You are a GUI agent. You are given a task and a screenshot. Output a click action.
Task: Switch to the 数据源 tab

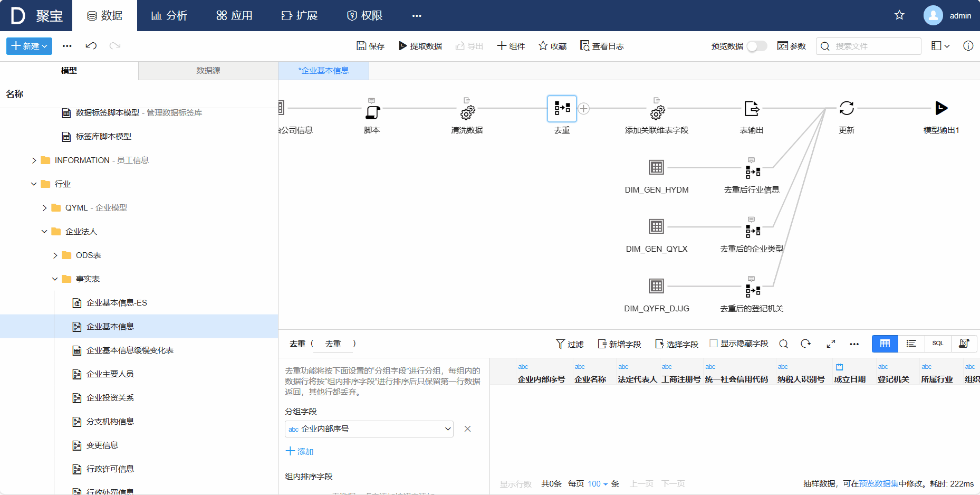point(208,71)
